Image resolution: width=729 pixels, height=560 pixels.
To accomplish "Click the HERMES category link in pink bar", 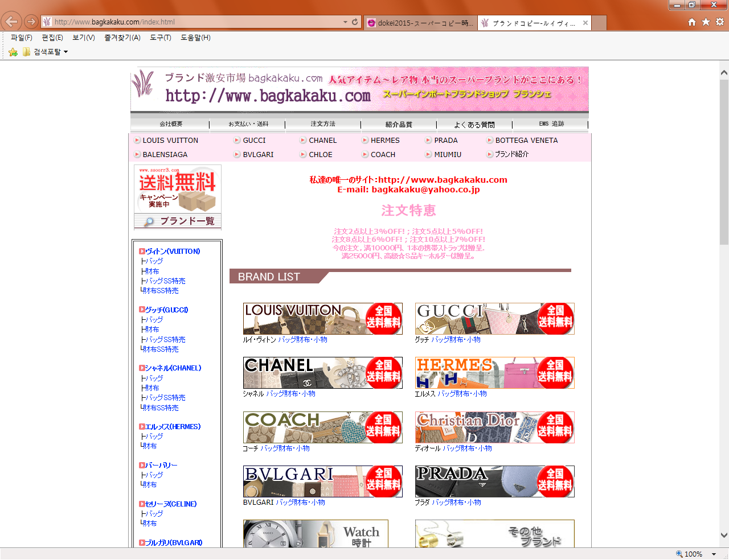I will tap(385, 140).
